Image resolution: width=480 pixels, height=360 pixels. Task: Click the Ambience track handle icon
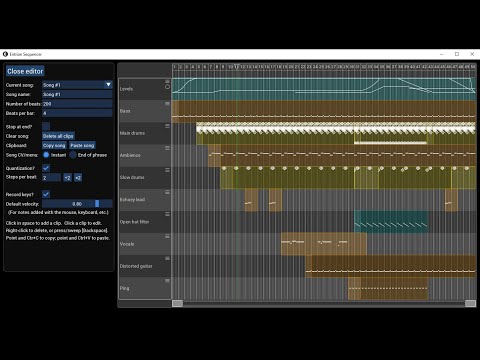(167, 148)
